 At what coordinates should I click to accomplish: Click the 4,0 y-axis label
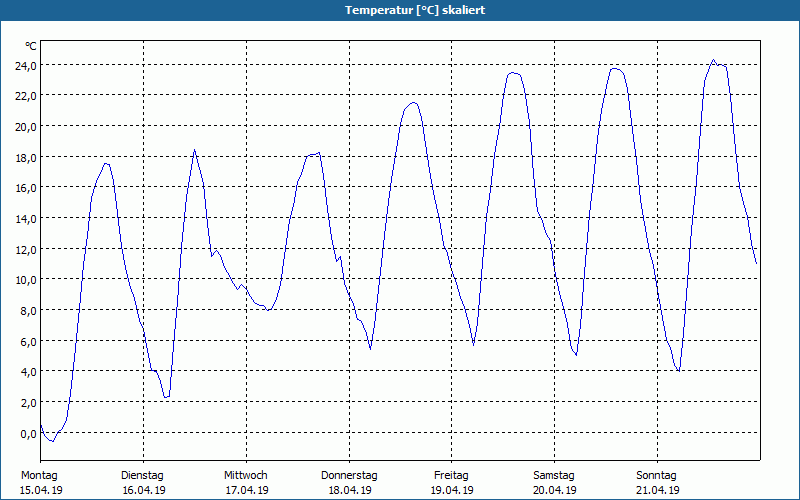(28, 372)
